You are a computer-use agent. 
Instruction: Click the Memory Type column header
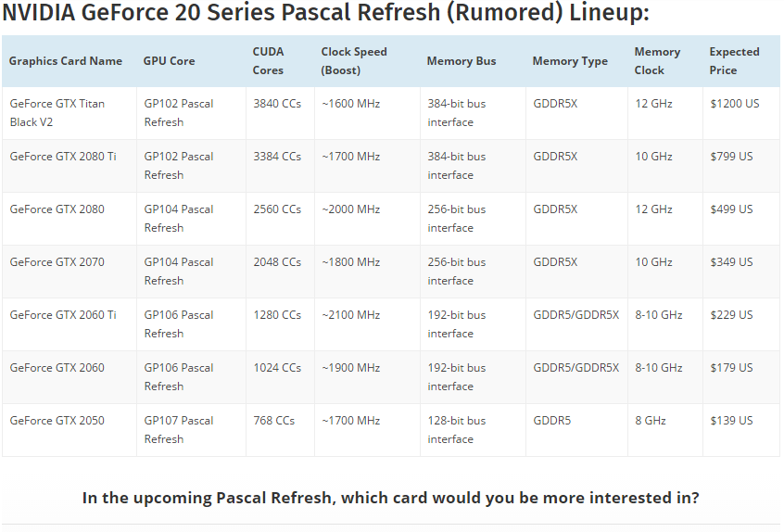[570, 61]
